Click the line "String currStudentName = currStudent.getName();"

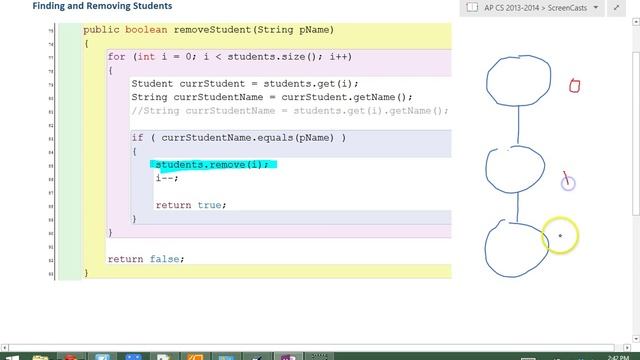pyautogui.click(x=272, y=97)
